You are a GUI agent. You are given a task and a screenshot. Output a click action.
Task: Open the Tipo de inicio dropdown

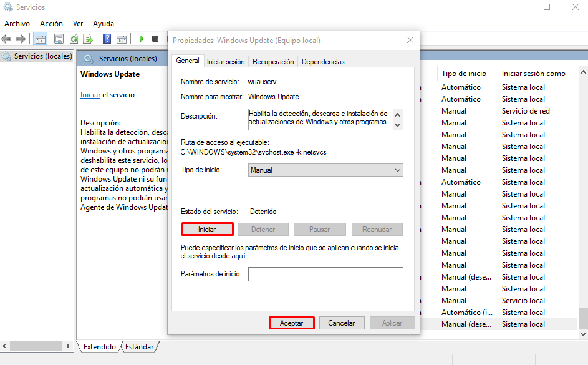click(325, 170)
